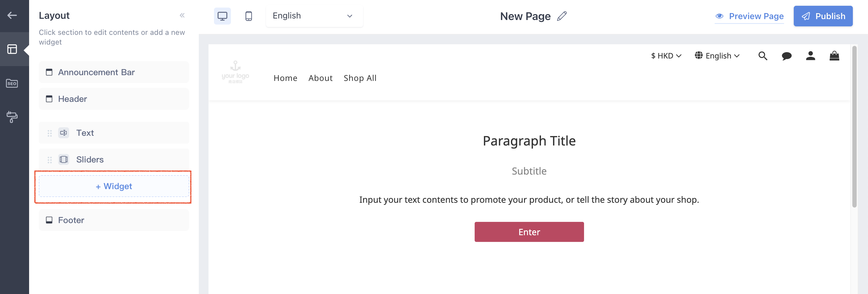The width and height of the screenshot is (868, 294).
Task: Open the storefront search icon
Action: click(x=763, y=56)
